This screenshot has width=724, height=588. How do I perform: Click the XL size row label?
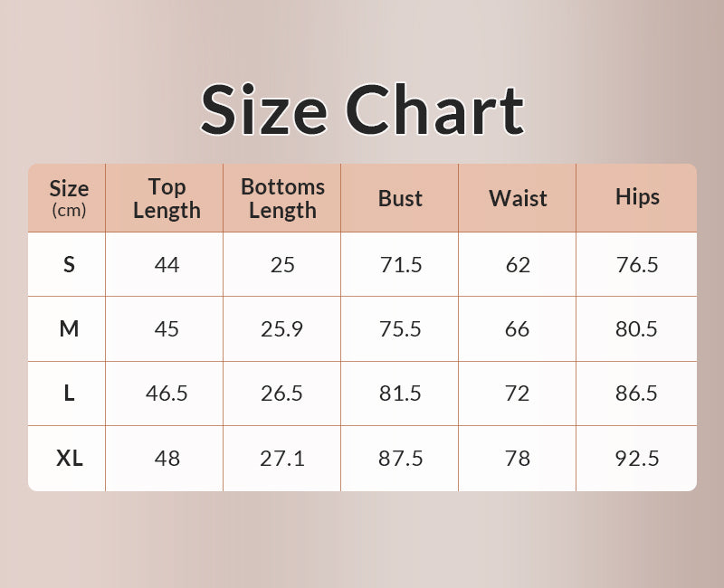(x=69, y=459)
